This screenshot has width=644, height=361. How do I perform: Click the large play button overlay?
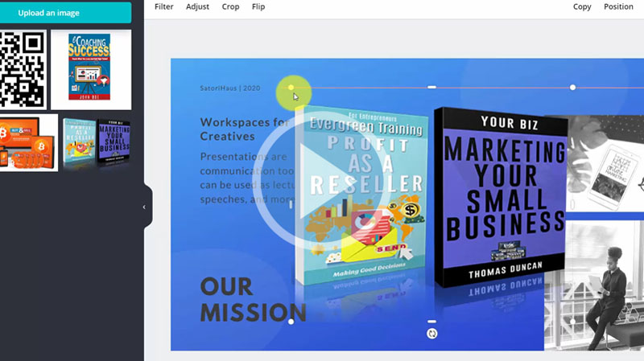316,182
